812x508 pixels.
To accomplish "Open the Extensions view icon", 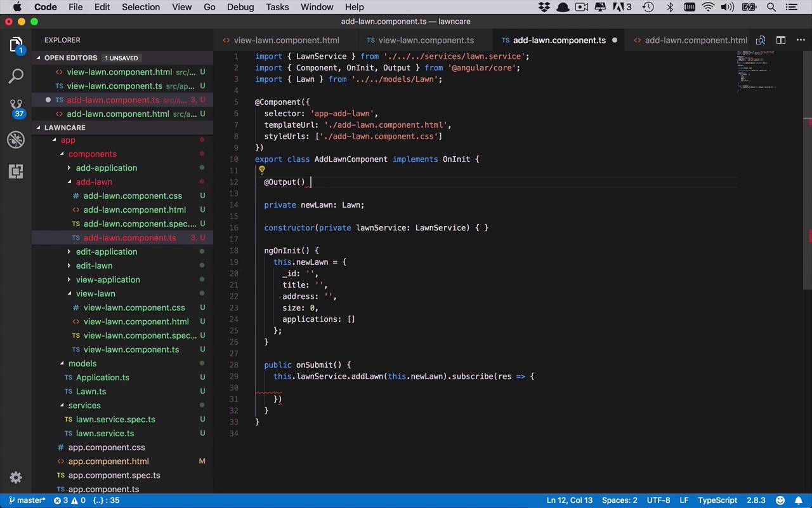I will pos(16,171).
